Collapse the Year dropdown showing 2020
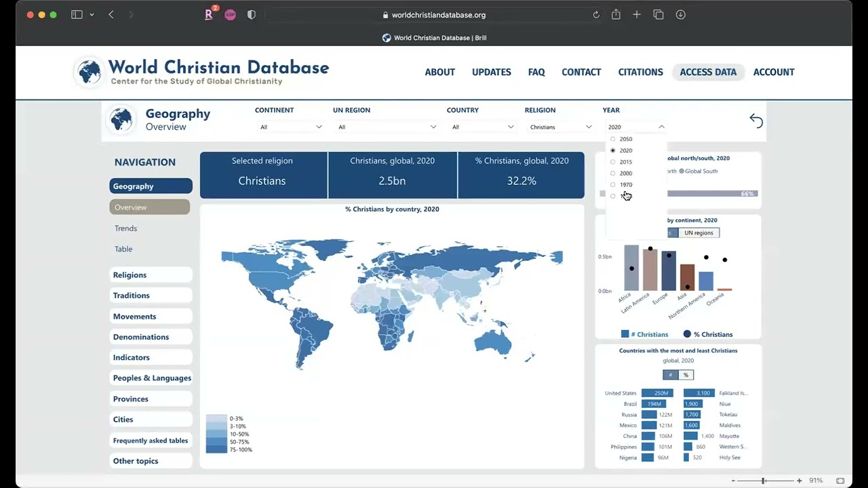The height and width of the screenshot is (488, 868). (636, 127)
